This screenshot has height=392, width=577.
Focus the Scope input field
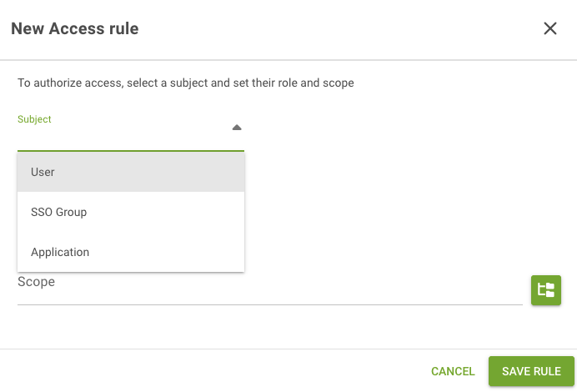(x=269, y=290)
